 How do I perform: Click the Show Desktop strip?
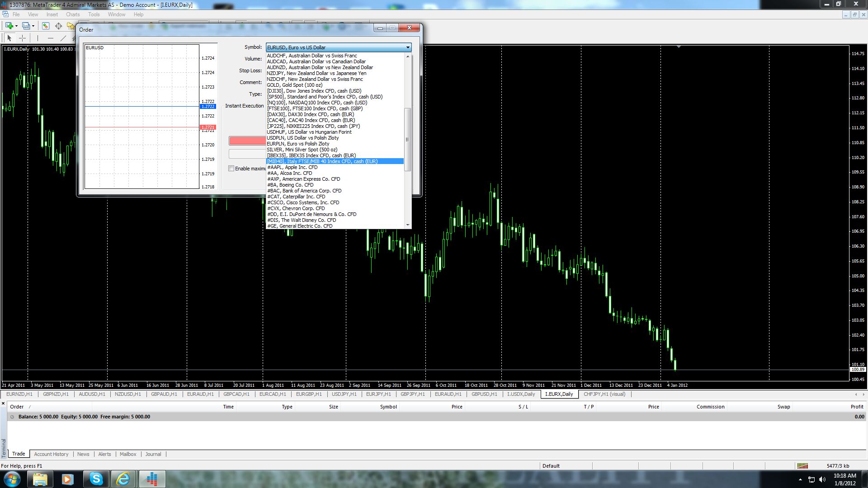coord(864,479)
